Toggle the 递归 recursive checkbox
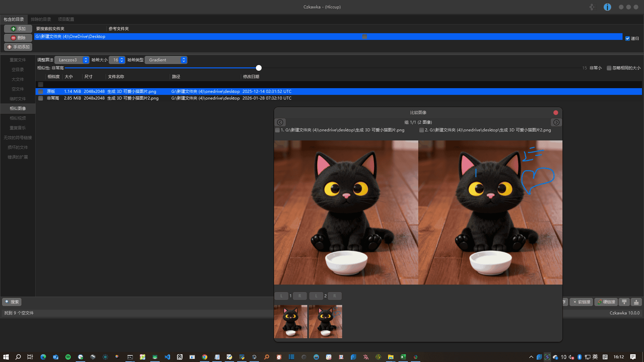The width and height of the screenshot is (644, 362). pyautogui.click(x=628, y=39)
